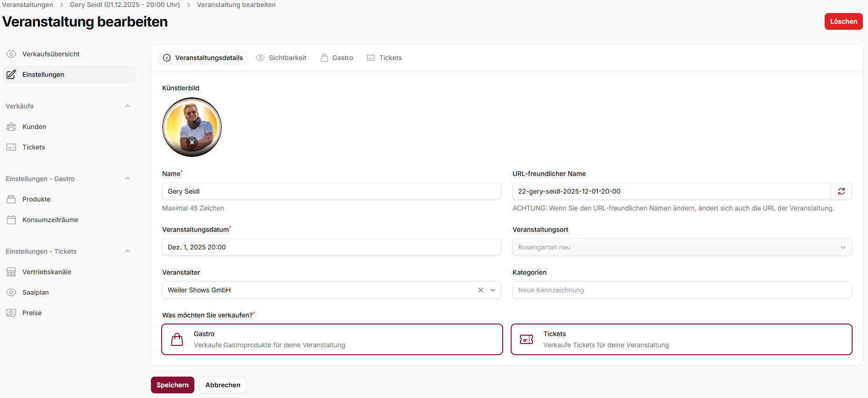Viewport: 868px width, 398px height.
Task: Click the Einstellungen pencil icon
Action: pos(11,74)
